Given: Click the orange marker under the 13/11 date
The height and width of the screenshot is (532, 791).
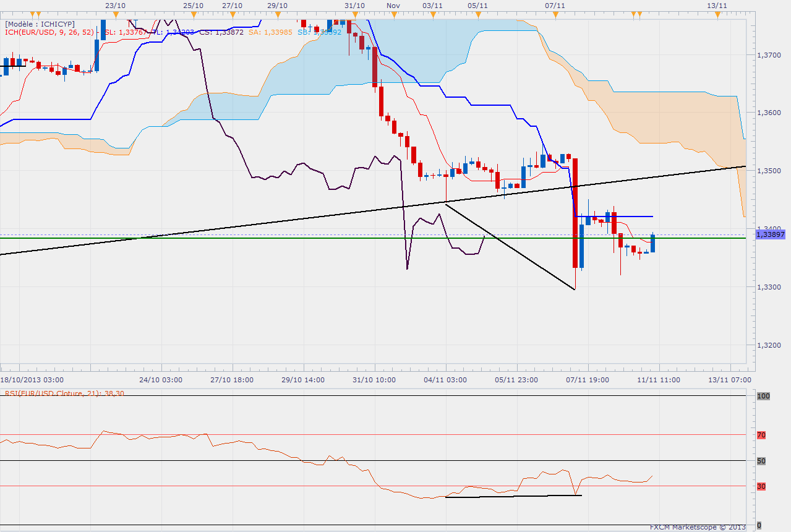Looking at the screenshot, I should (717, 14).
